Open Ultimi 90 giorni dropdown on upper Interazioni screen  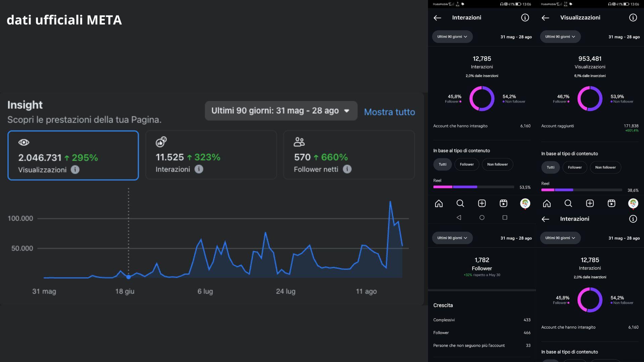point(452,37)
